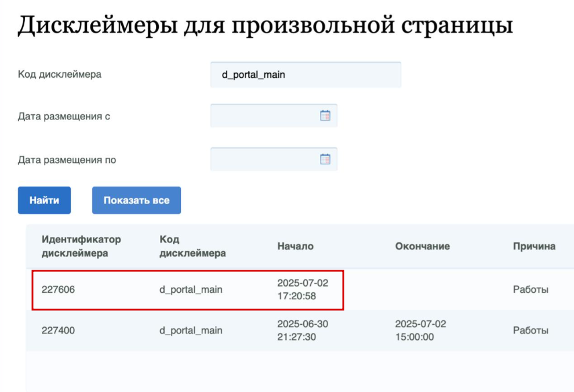Click start time 2025-07-02 17:20:58

[303, 289]
